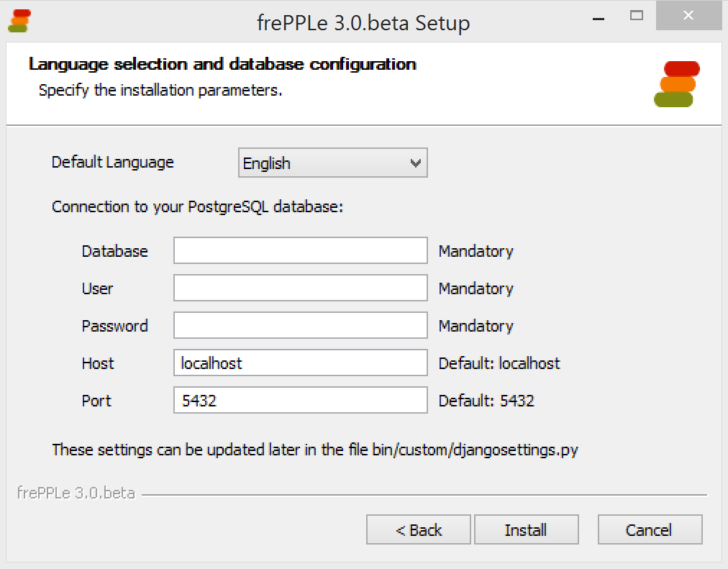Screen dimensions: 728x569
Task: Click the 'Default: localhost' hint text
Action: [499, 363]
